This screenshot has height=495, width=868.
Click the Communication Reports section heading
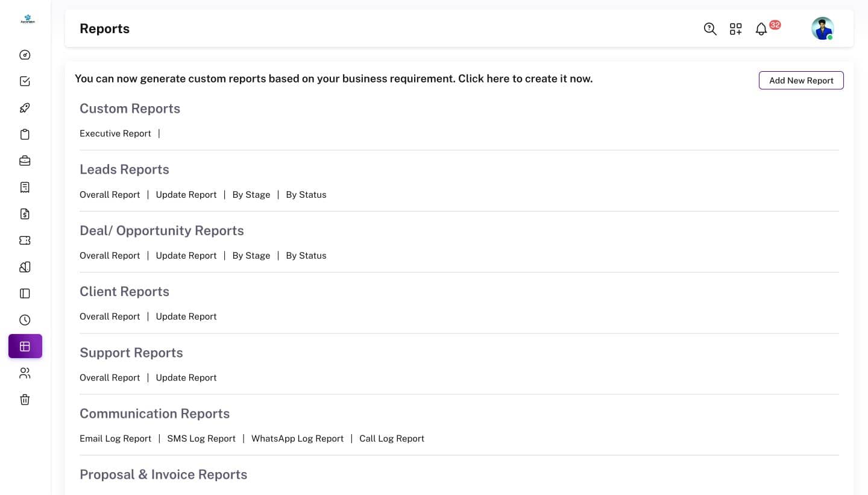pyautogui.click(x=154, y=414)
